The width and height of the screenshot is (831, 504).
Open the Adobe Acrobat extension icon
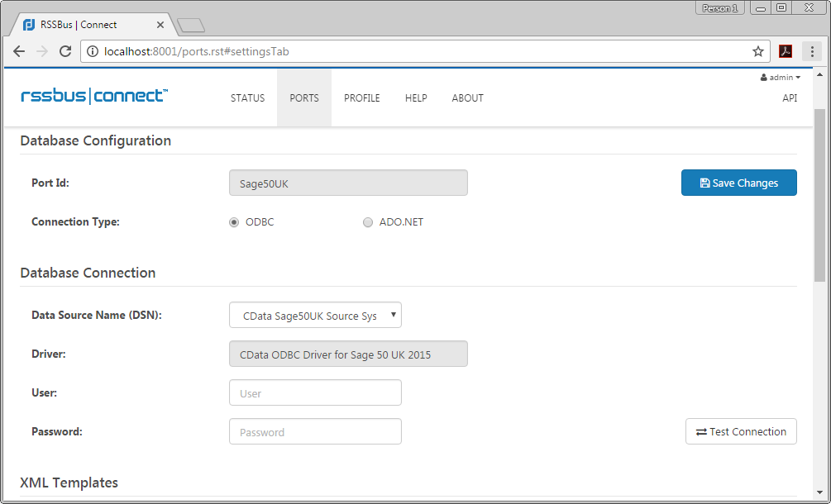pyautogui.click(x=786, y=51)
